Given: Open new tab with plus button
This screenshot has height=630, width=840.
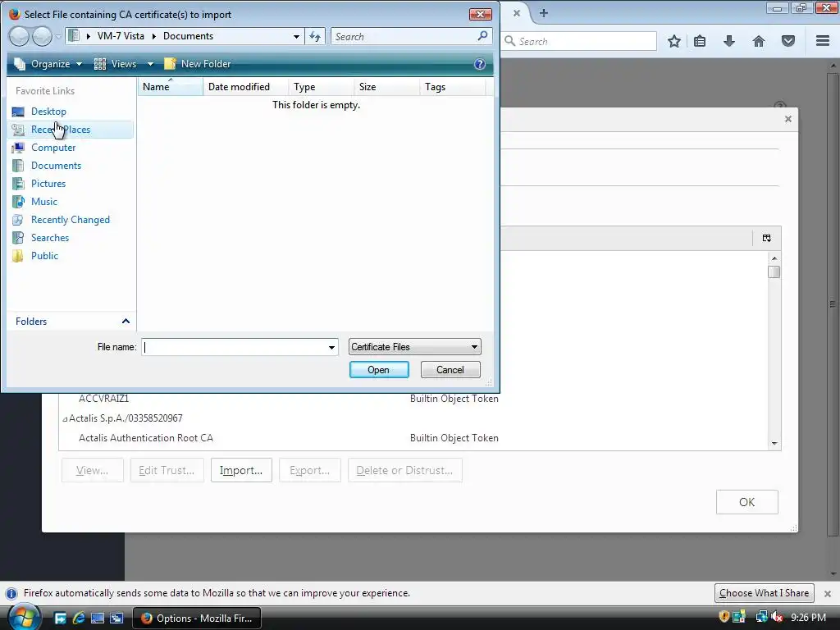Looking at the screenshot, I should coord(544,13).
